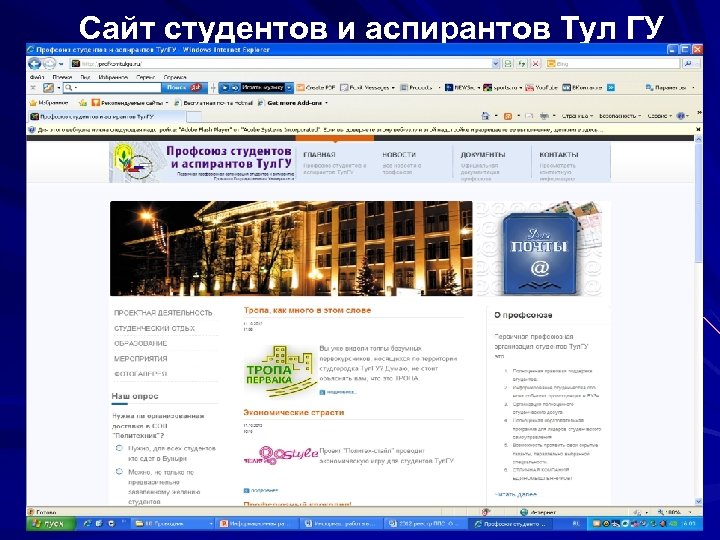Switch to Профсоюз студенто taskbar button
Viewport: 720px width, 540px height.
point(510,523)
